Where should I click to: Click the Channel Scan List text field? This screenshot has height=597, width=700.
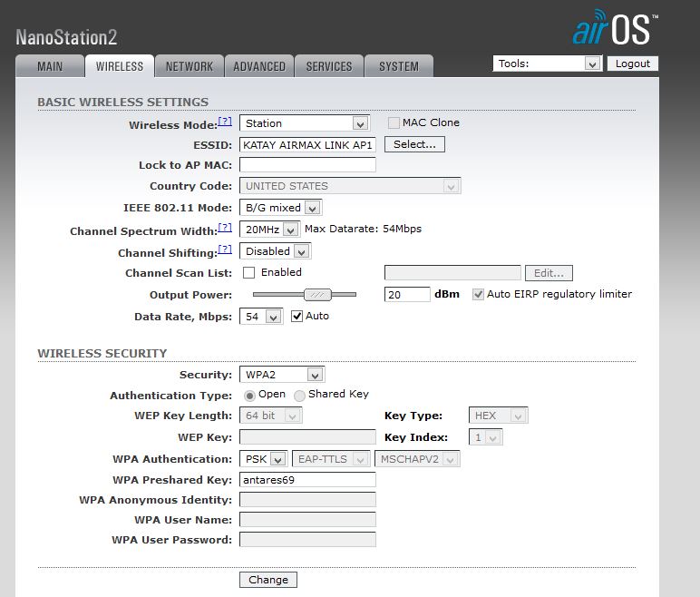tap(452, 272)
